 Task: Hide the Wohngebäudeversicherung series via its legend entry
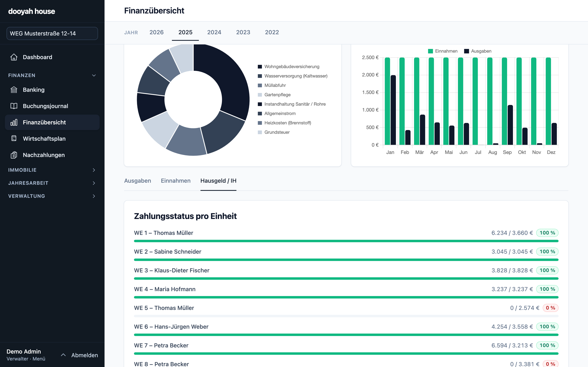pyautogui.click(x=288, y=66)
